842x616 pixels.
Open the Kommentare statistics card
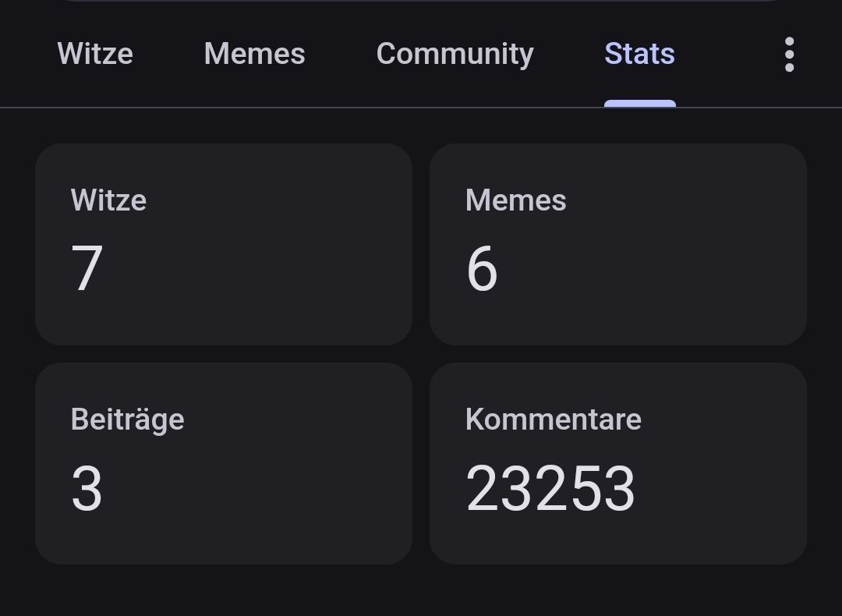(x=617, y=463)
